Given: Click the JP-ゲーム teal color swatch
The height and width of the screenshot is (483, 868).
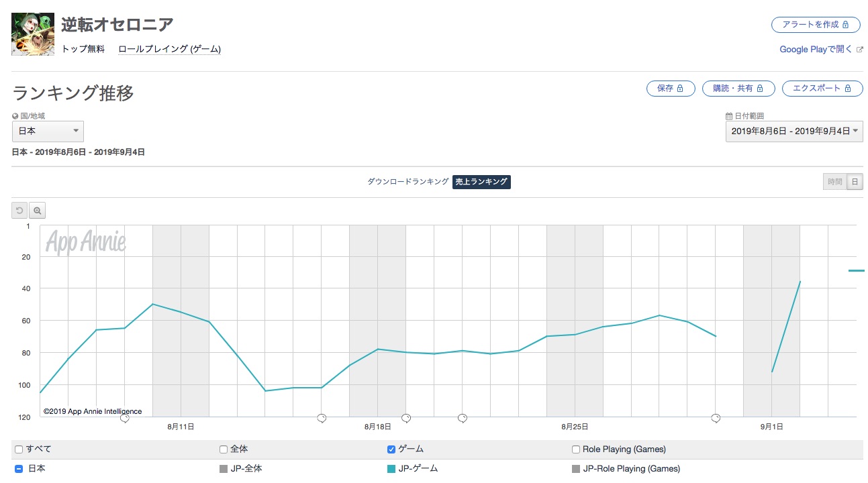Looking at the screenshot, I should 391,469.
